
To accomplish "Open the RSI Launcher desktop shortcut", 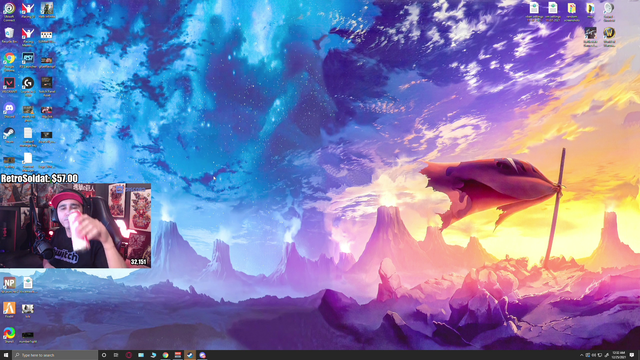I will [x=28, y=59].
